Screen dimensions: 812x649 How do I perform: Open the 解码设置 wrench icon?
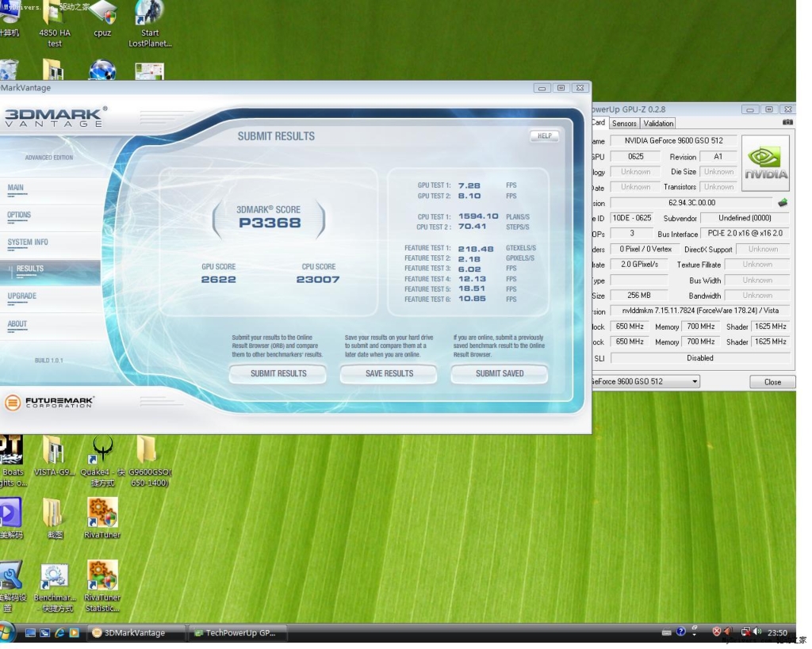12,586
